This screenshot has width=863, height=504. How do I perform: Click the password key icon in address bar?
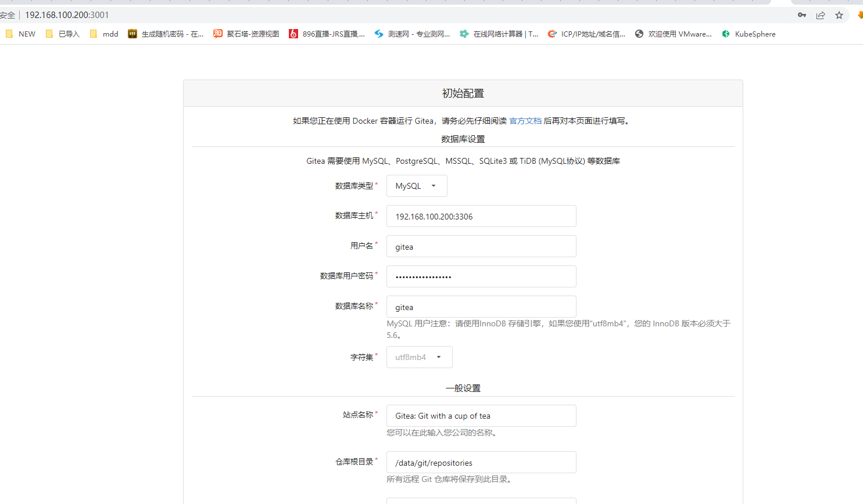click(x=802, y=15)
